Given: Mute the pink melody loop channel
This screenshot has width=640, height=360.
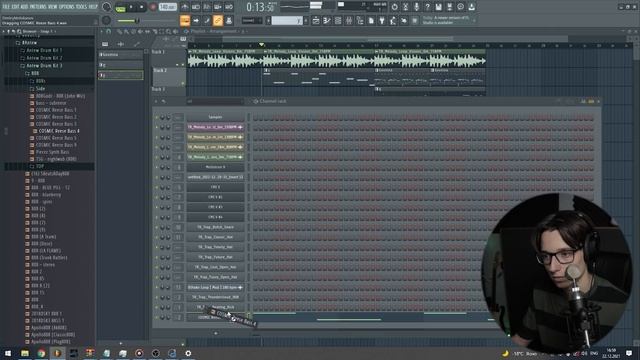Looking at the screenshot, I should [x=156, y=127].
